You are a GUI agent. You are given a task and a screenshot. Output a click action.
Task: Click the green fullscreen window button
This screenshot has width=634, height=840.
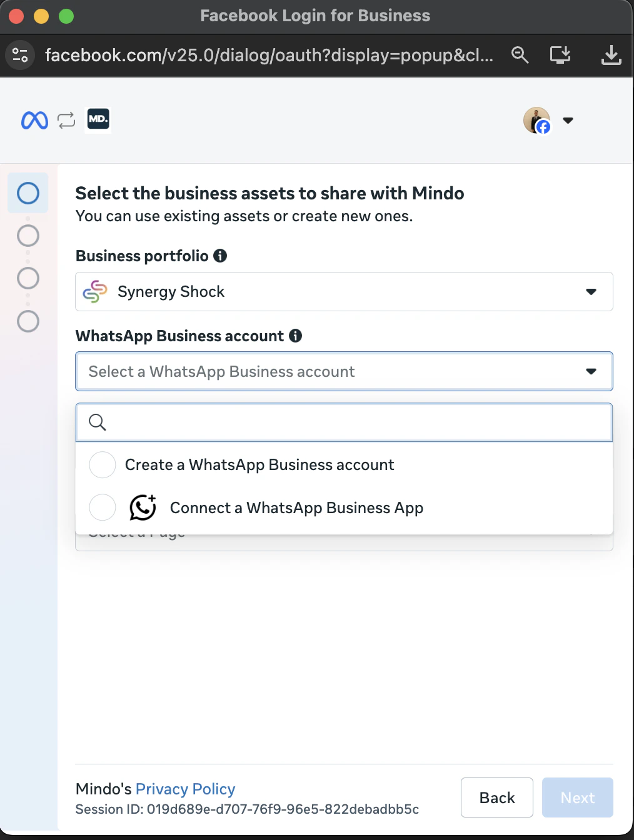coord(66,16)
